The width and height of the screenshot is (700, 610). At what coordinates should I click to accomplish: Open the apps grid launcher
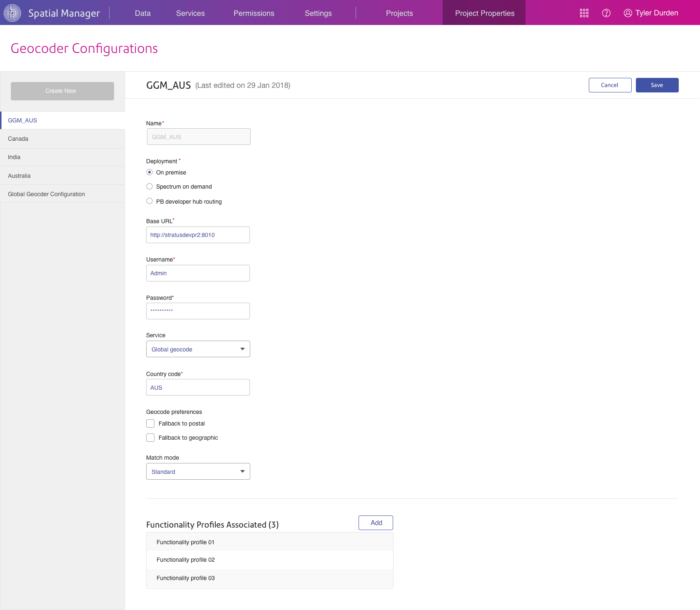tap(584, 13)
